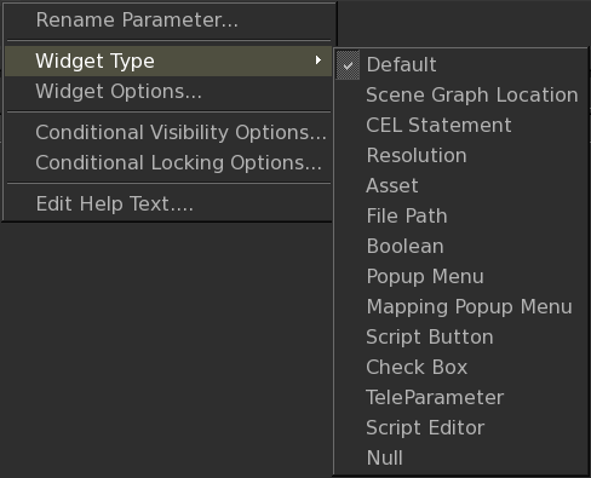The image size is (591, 478).
Task: Choose TeleParameter from the list
Action: [461, 397]
